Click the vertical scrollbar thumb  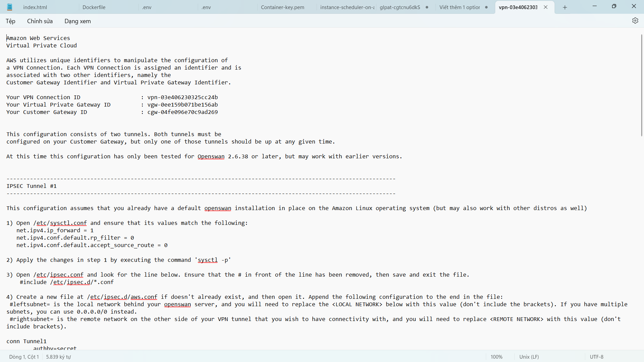point(641,85)
